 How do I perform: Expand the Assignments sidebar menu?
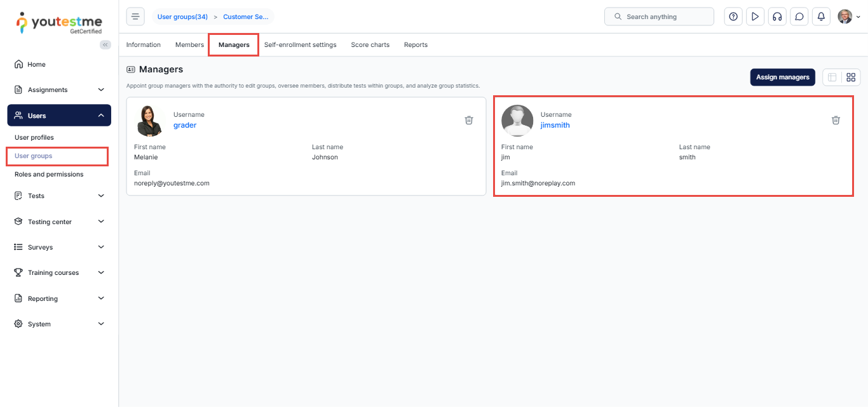coord(59,90)
